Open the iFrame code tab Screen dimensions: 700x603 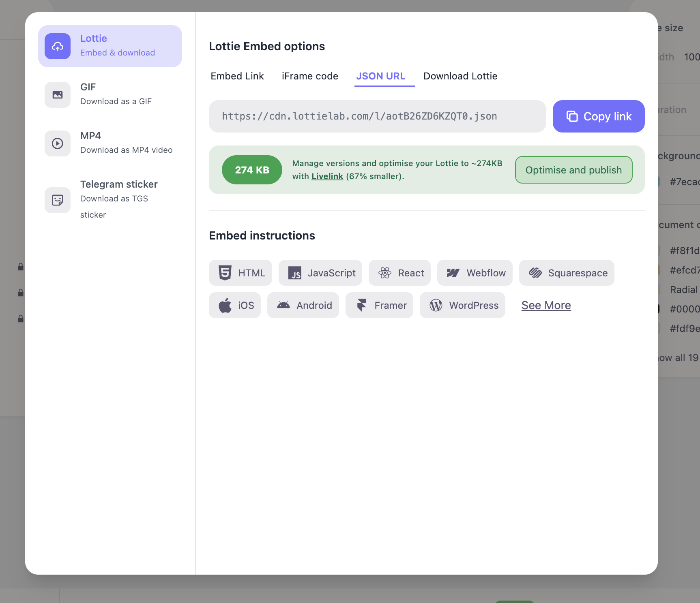coord(310,76)
